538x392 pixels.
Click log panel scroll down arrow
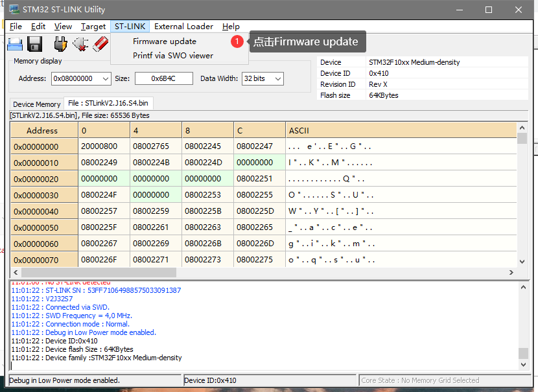click(523, 365)
